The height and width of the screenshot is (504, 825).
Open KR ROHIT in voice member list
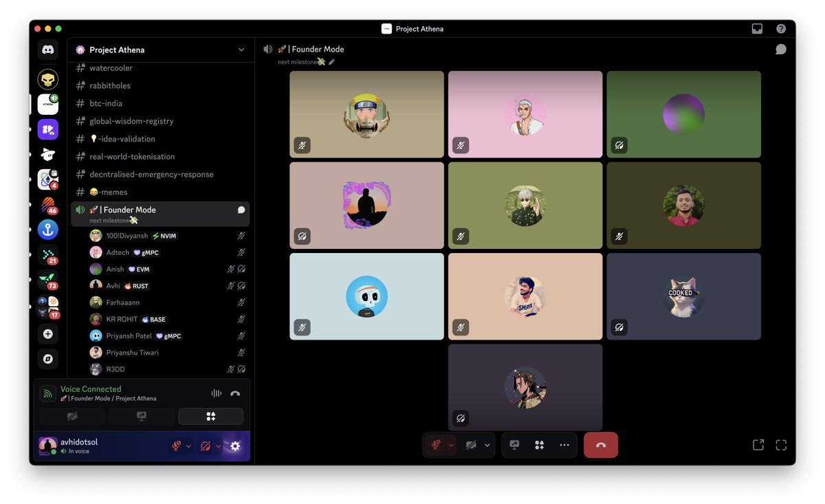[x=167, y=319]
